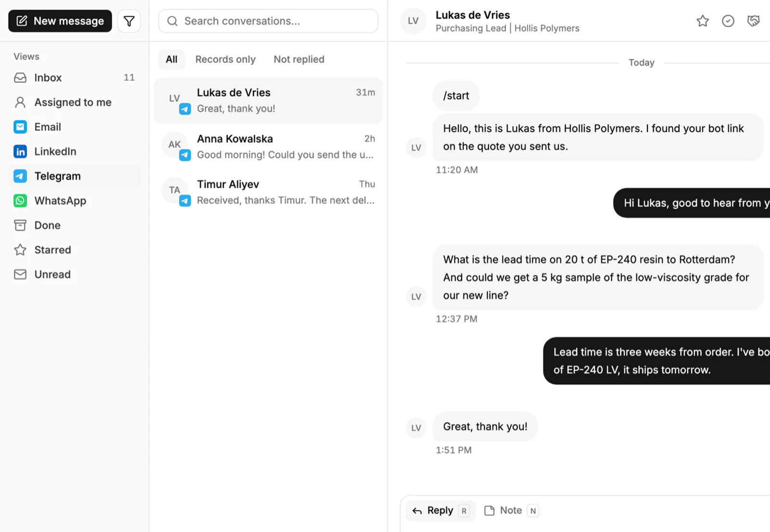Switch to Note mode
This screenshot has width=770, height=532.
point(511,510)
